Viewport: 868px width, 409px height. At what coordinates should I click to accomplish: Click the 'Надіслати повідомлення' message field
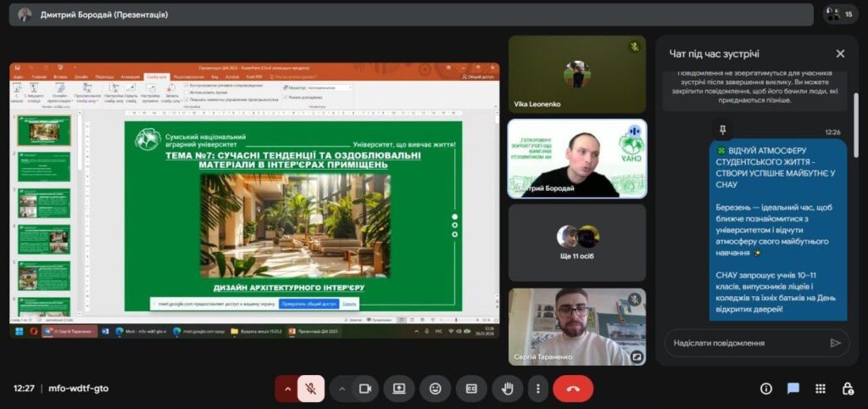pyautogui.click(x=746, y=343)
